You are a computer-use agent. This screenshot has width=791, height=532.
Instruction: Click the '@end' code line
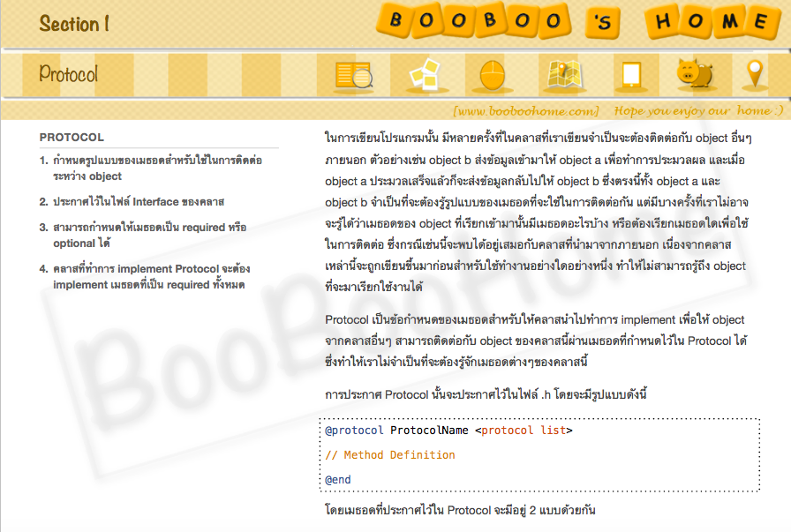click(337, 480)
